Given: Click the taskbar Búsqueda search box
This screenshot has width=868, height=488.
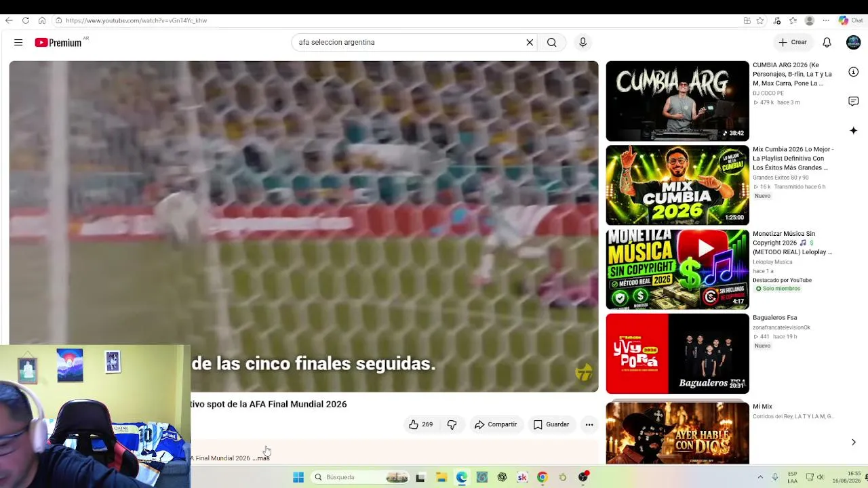Looking at the screenshot, I should 360,477.
